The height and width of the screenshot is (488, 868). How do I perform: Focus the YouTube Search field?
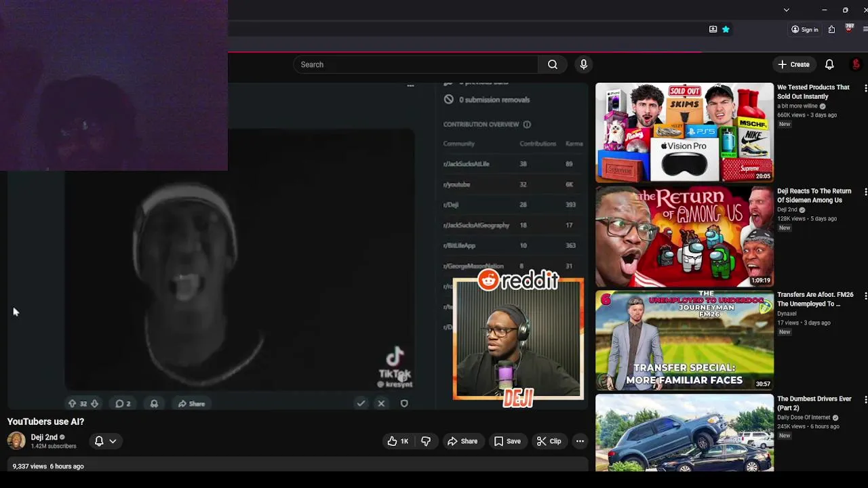click(x=416, y=64)
